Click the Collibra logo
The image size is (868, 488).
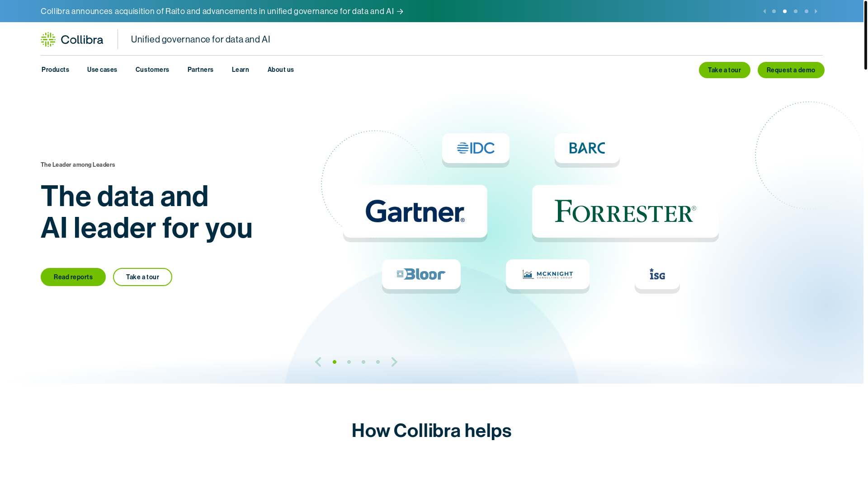72,40
